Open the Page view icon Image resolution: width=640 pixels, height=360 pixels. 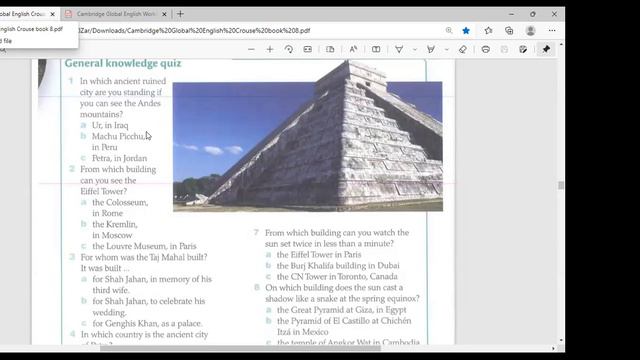click(x=330, y=49)
